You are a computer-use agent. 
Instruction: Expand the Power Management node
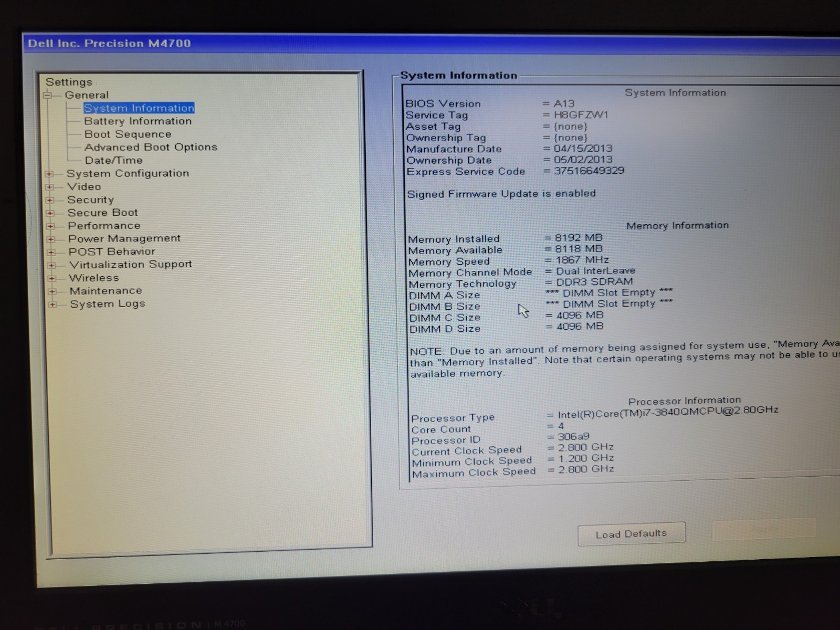coord(51,239)
